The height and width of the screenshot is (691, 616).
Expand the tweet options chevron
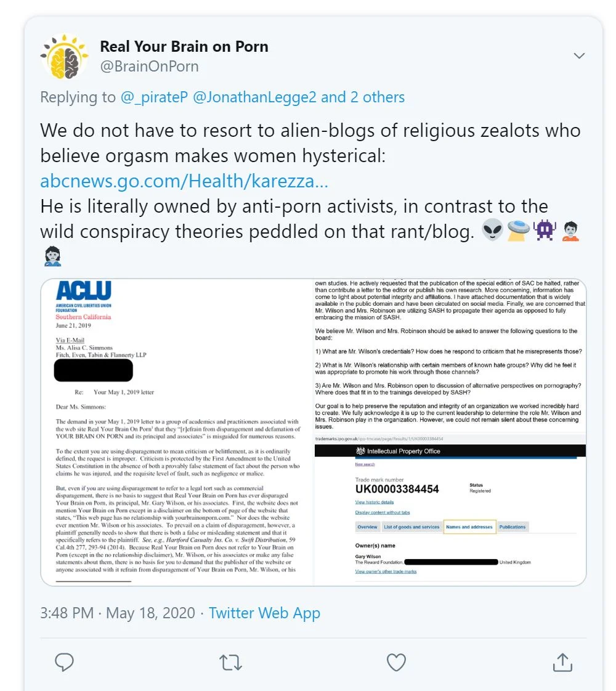point(579,56)
